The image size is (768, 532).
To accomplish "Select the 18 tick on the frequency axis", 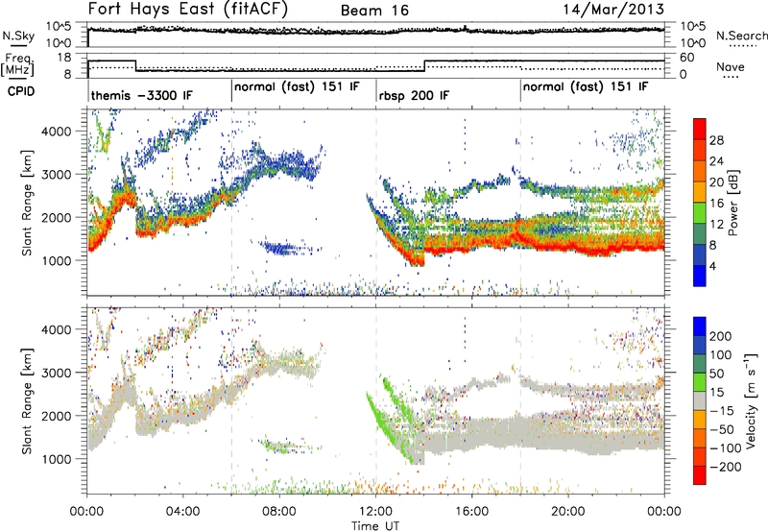I will point(64,58).
